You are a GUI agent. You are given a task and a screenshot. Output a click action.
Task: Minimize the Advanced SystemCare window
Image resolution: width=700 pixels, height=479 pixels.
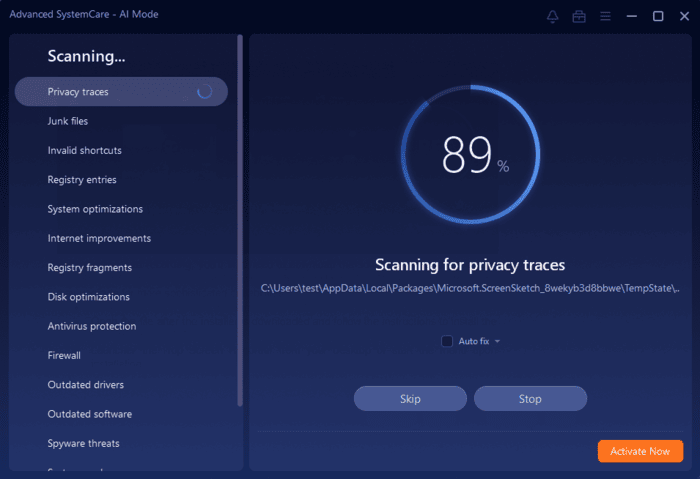tap(632, 16)
